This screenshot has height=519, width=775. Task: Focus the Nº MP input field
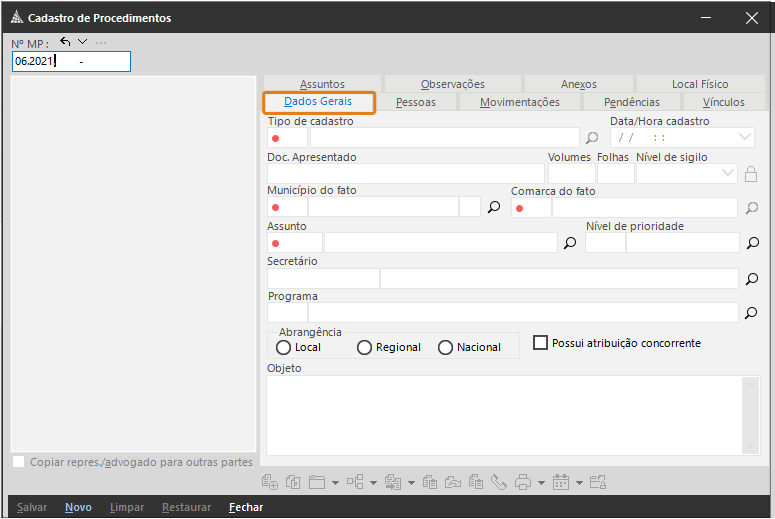click(71, 61)
